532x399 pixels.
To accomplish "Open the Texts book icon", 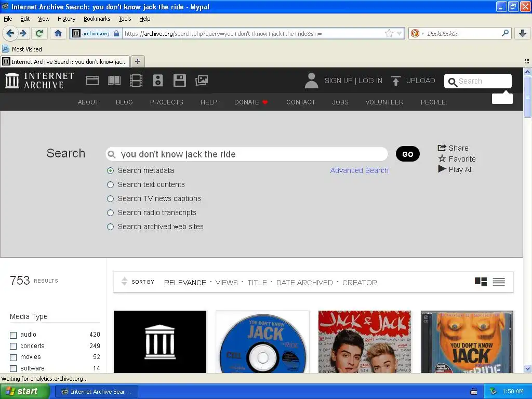I will point(114,81).
